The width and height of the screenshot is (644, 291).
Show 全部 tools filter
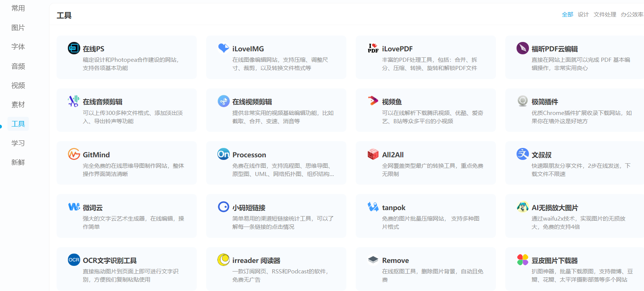tap(568, 15)
